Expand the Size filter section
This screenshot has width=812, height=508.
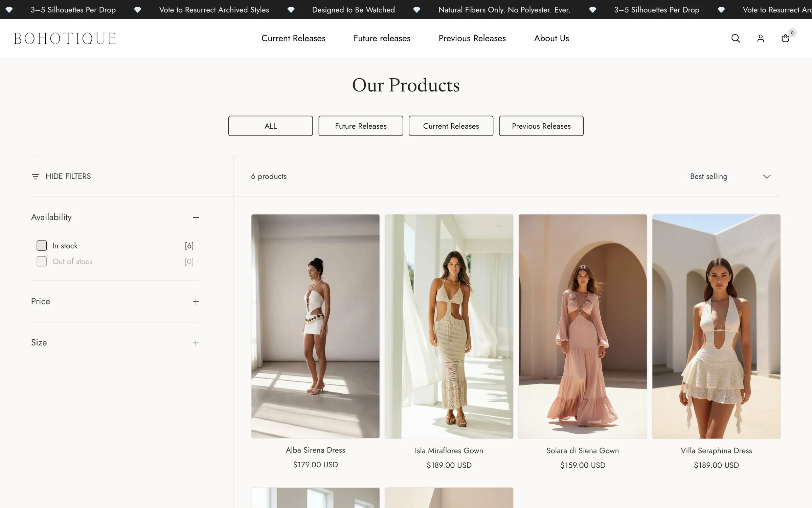pos(196,343)
